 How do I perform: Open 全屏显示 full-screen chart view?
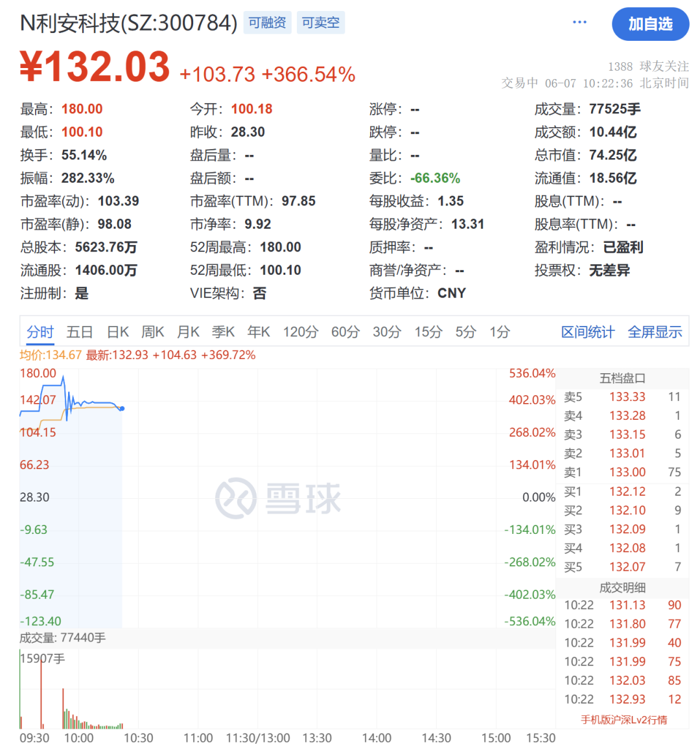pos(655,332)
